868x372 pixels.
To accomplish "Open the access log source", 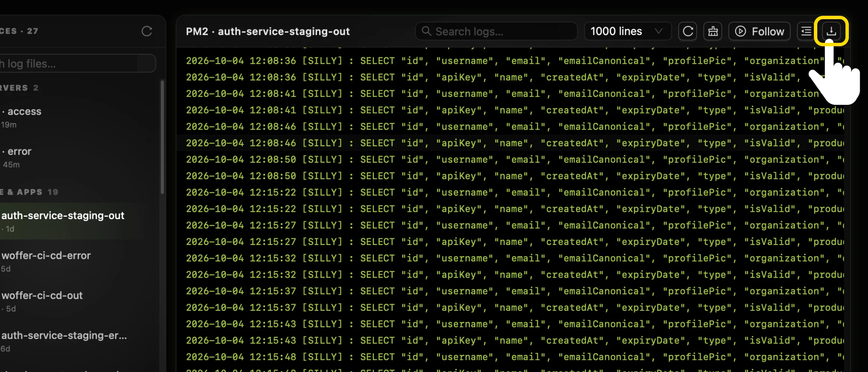I will click(x=77, y=117).
